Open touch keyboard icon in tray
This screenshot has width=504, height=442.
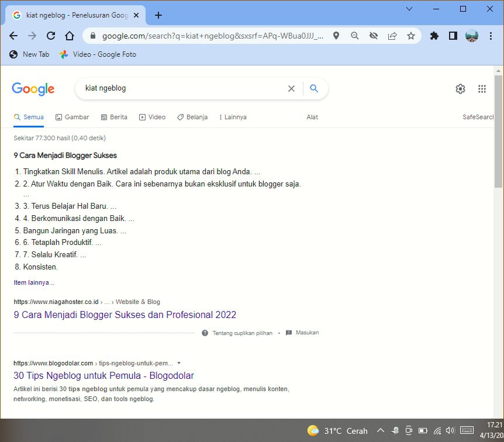click(x=467, y=430)
